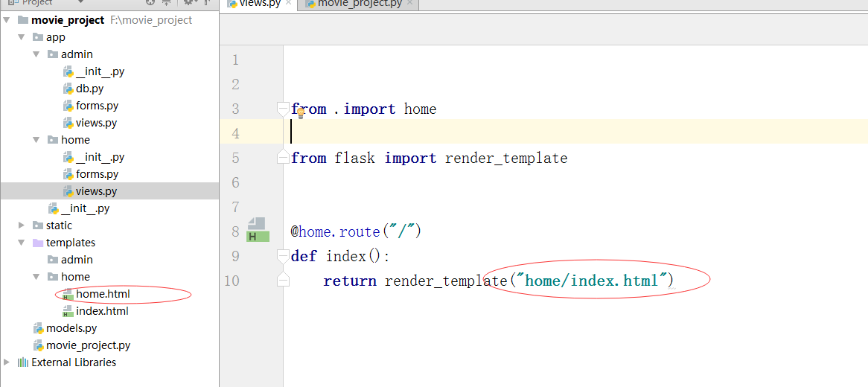Open forms.py in the app/home folder
The height and width of the screenshot is (387, 868).
point(98,174)
